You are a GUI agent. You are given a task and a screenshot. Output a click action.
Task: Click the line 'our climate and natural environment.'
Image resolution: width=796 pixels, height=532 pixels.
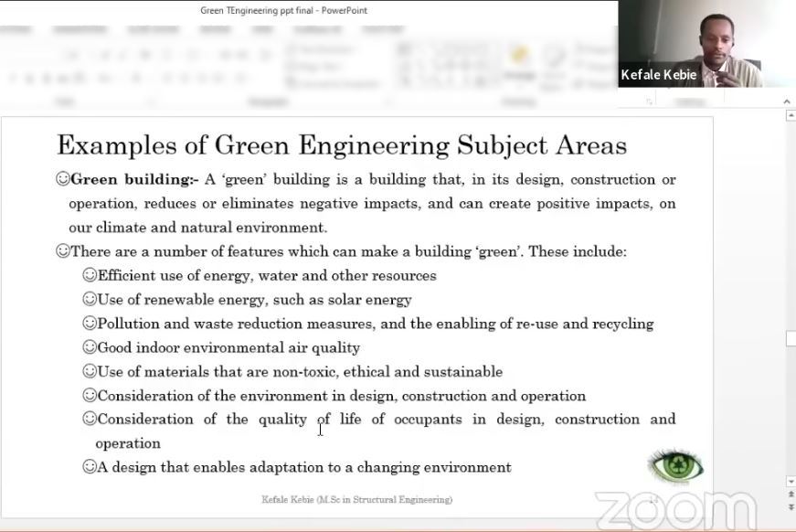click(198, 227)
